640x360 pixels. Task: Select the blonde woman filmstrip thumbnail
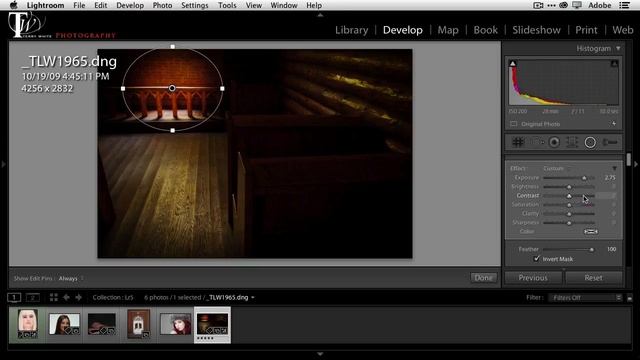pyautogui.click(x=28, y=324)
